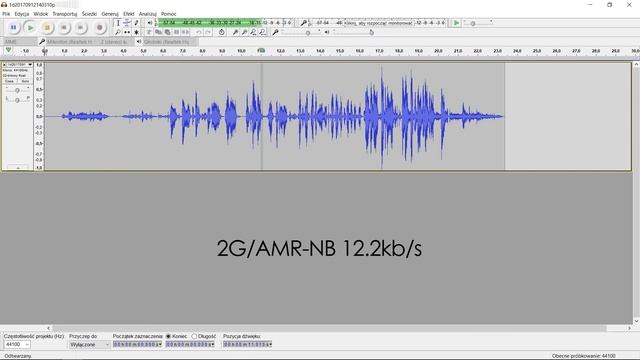640x360 pixels.
Task: Select the Długość radio button
Action: (194, 336)
